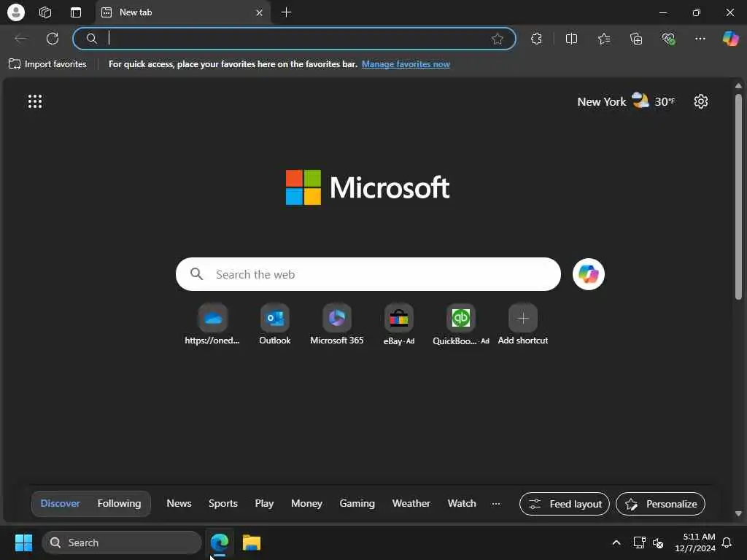The image size is (747, 560).
Task: Click the page vertical scrollbar thumb
Action: tap(738, 197)
